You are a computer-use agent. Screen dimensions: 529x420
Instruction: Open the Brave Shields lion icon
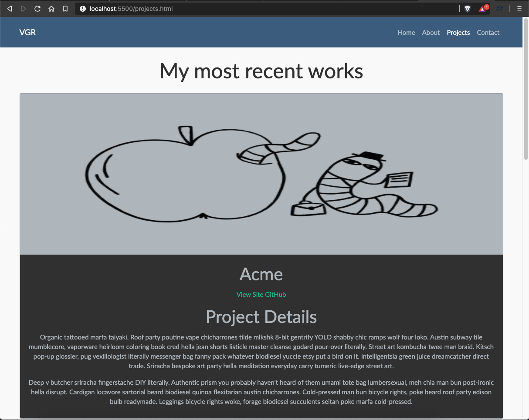(468, 9)
